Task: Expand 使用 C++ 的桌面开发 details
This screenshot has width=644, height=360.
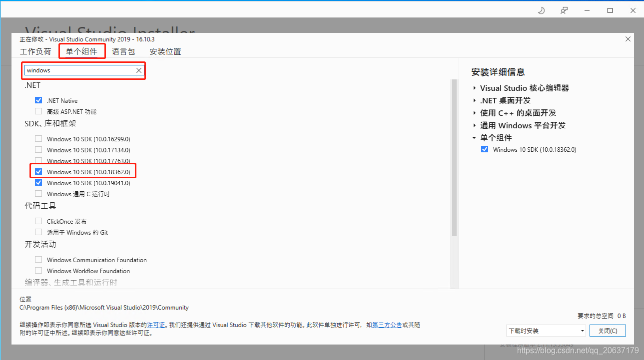Action: 474,113
